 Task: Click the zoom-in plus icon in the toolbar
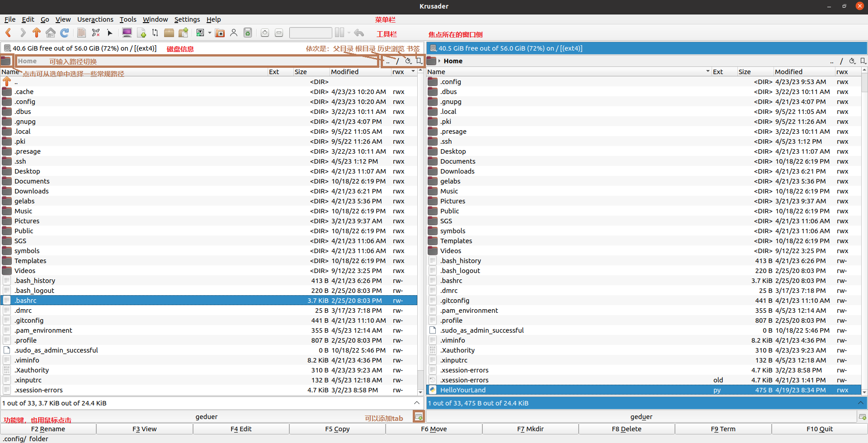pyautogui.click(x=265, y=33)
